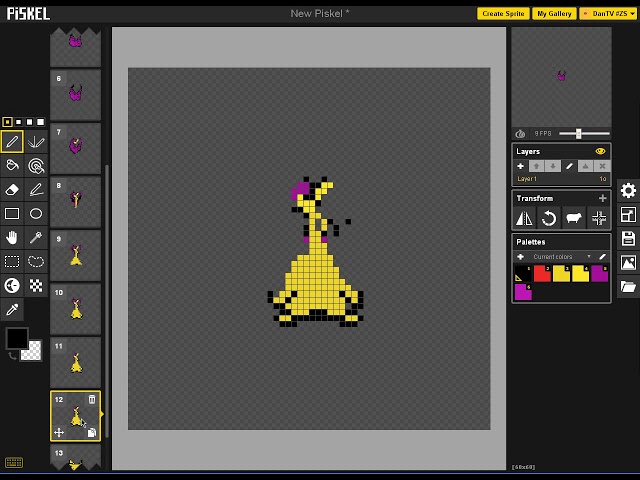
Task: Open the keyboard shortcuts cheatsheet
Action: coord(14,462)
